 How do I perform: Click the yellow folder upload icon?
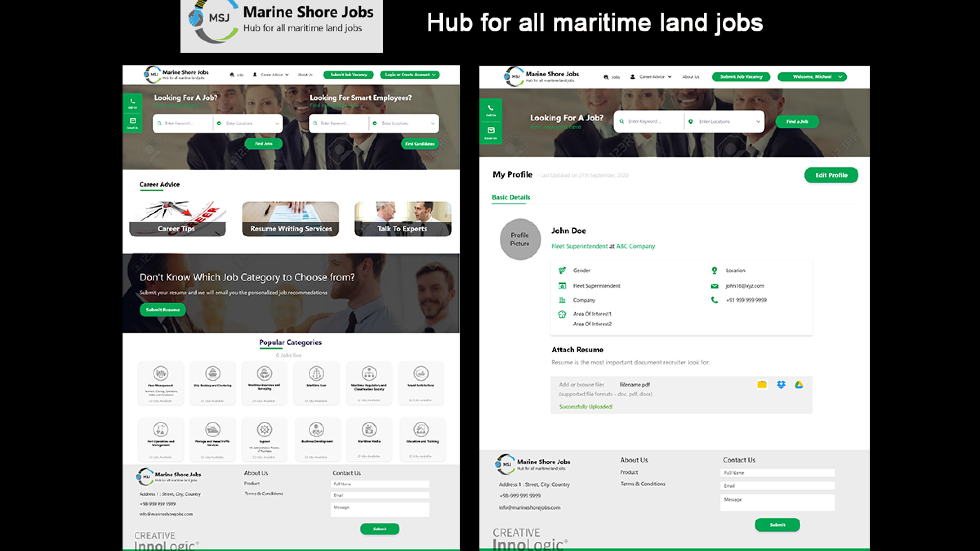762,385
